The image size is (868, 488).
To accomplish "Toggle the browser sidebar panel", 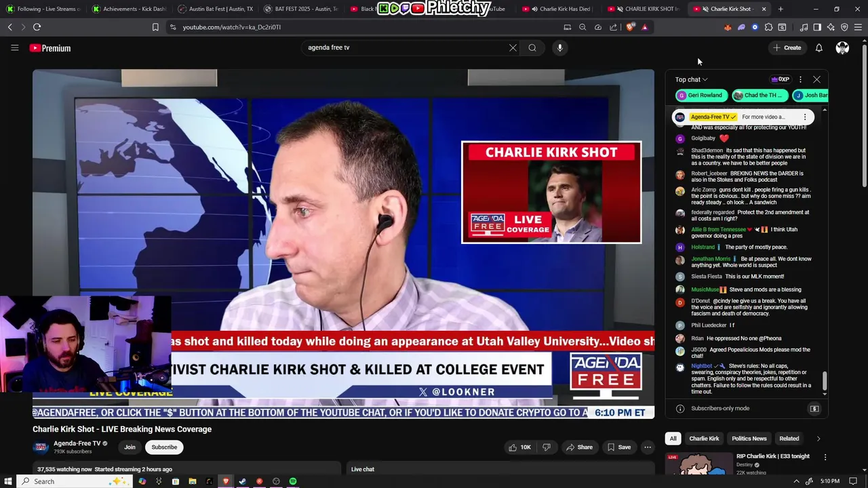I will 817,27.
